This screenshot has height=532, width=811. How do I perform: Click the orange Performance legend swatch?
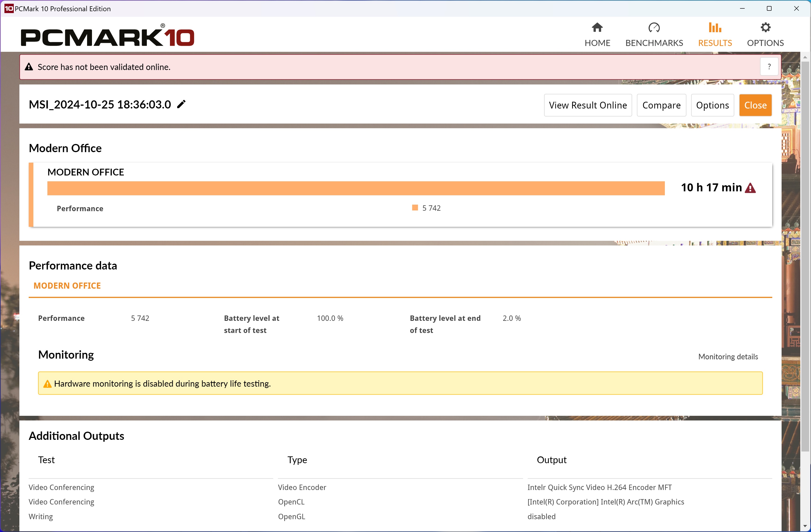(415, 208)
